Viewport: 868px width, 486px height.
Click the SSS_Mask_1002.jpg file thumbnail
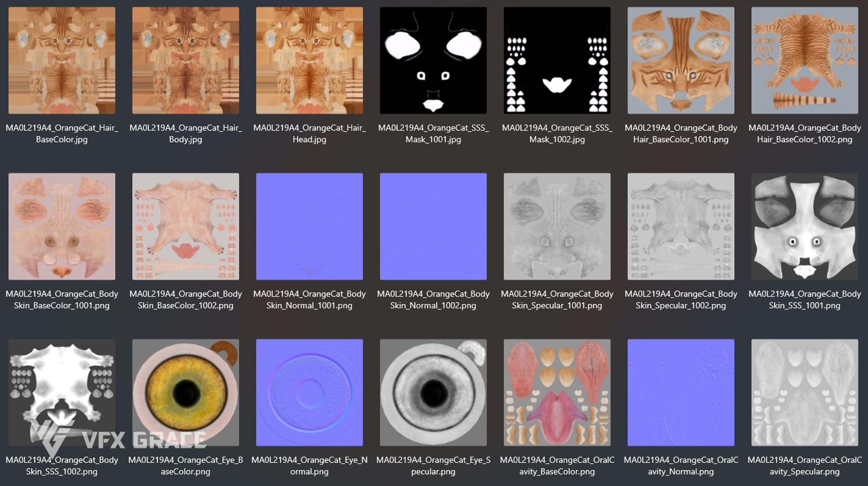tap(557, 60)
